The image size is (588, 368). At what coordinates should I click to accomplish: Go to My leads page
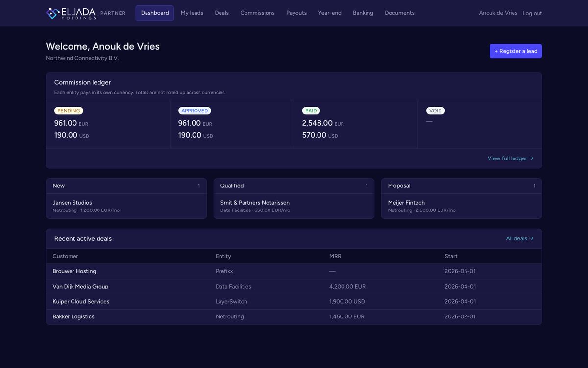pyautogui.click(x=192, y=13)
